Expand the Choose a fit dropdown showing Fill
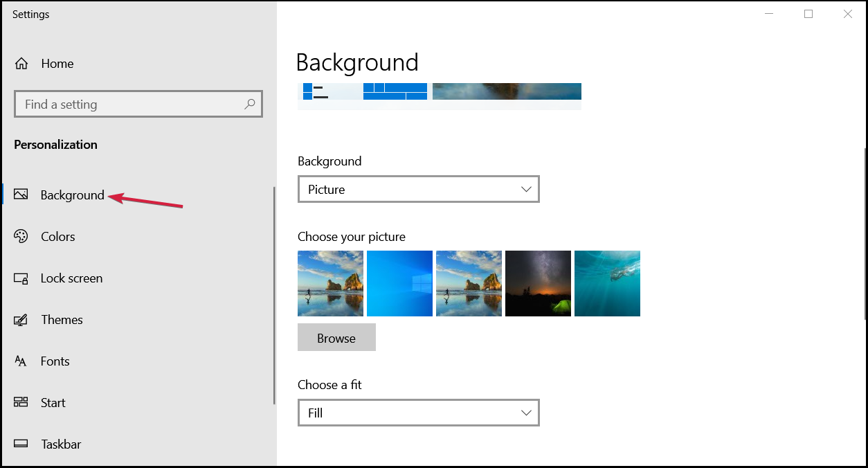 click(418, 413)
